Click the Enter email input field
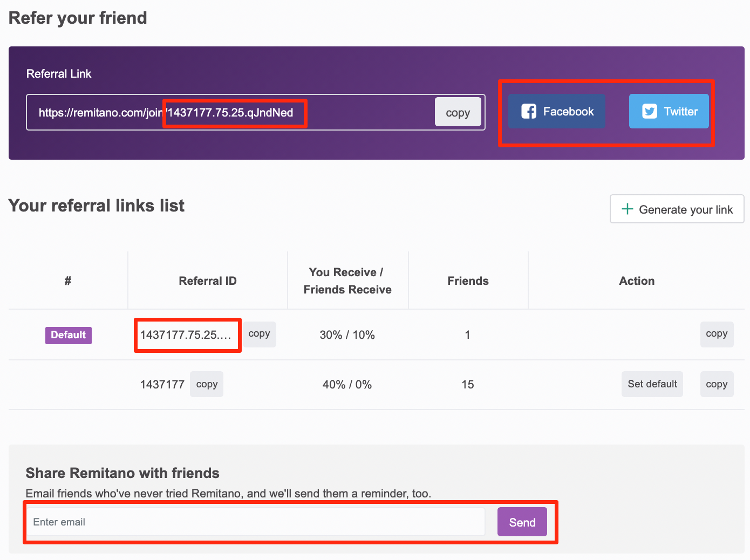750x560 pixels. pos(256,522)
